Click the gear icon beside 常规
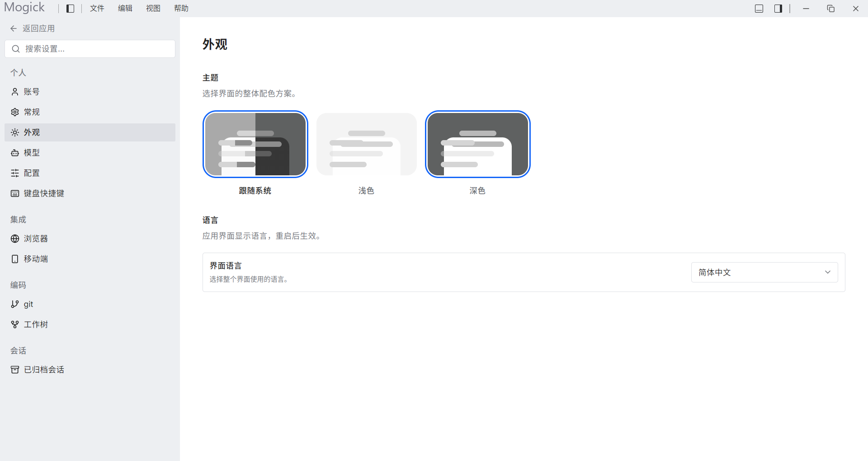Screen dimensions: 868x461 click(x=15, y=112)
